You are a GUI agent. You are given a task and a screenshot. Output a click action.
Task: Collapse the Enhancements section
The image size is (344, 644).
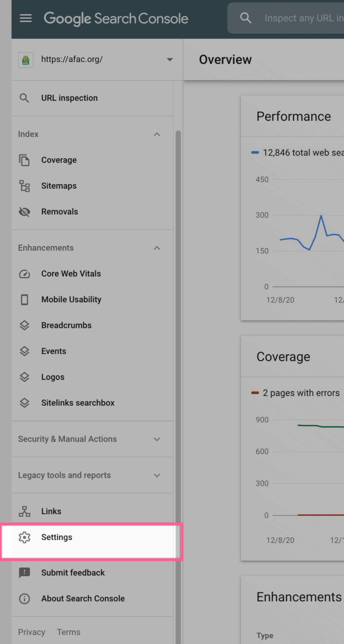pyautogui.click(x=157, y=248)
